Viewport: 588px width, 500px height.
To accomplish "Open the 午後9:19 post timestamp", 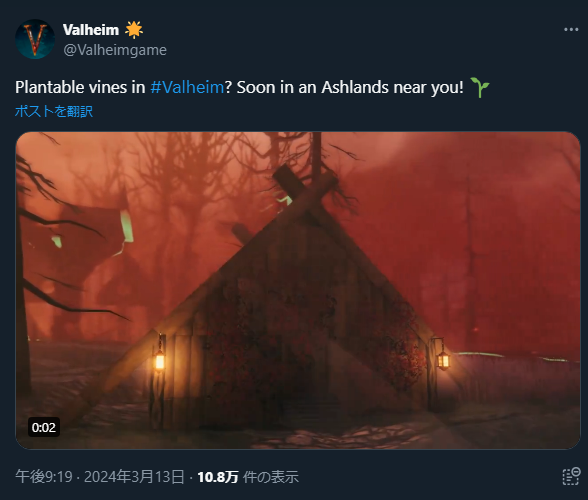I will tap(44, 477).
